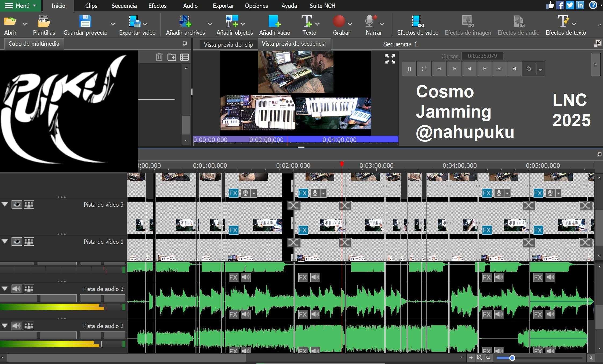Image resolution: width=603 pixels, height=364 pixels.
Task: Click the Exportar vídeo icon
Action: [134, 21]
